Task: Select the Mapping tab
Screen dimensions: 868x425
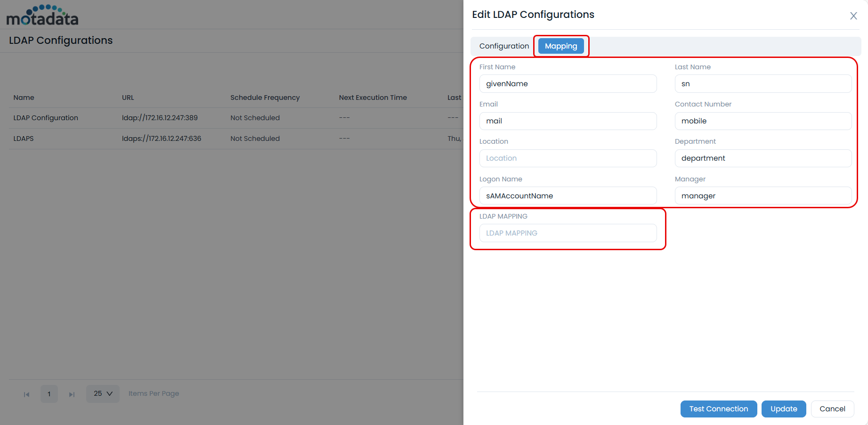Action: (x=560, y=46)
